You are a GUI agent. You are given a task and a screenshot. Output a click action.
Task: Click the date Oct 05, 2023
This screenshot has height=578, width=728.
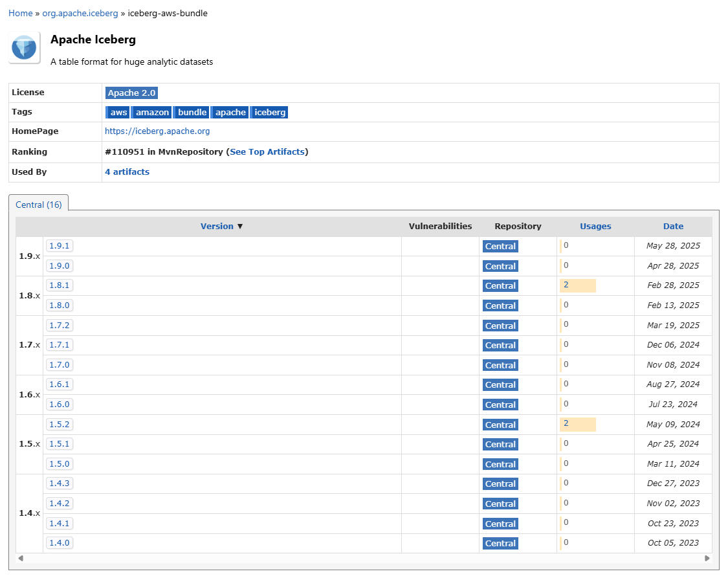(673, 542)
